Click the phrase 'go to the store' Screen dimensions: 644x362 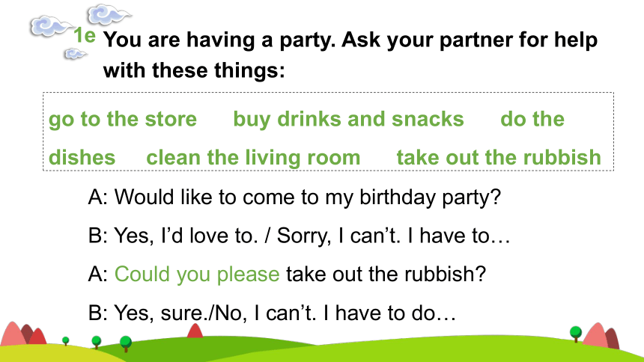click(x=123, y=120)
